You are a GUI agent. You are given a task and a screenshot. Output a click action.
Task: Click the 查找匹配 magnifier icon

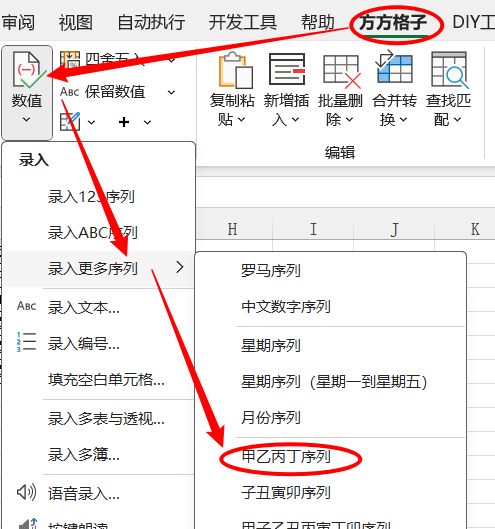click(x=450, y=70)
